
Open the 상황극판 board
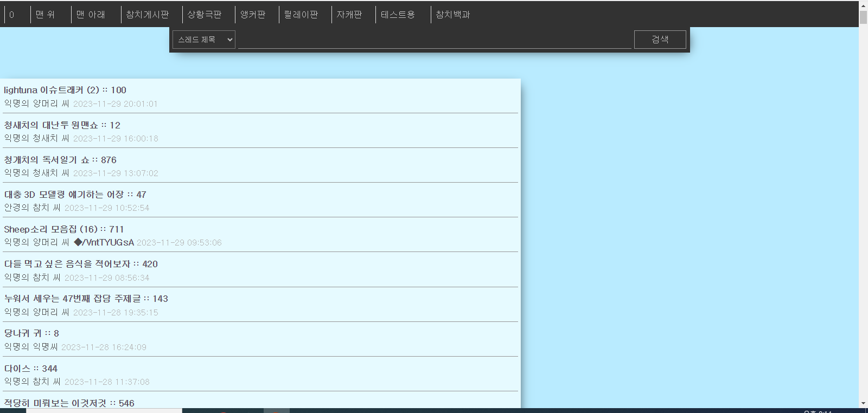[x=205, y=15]
